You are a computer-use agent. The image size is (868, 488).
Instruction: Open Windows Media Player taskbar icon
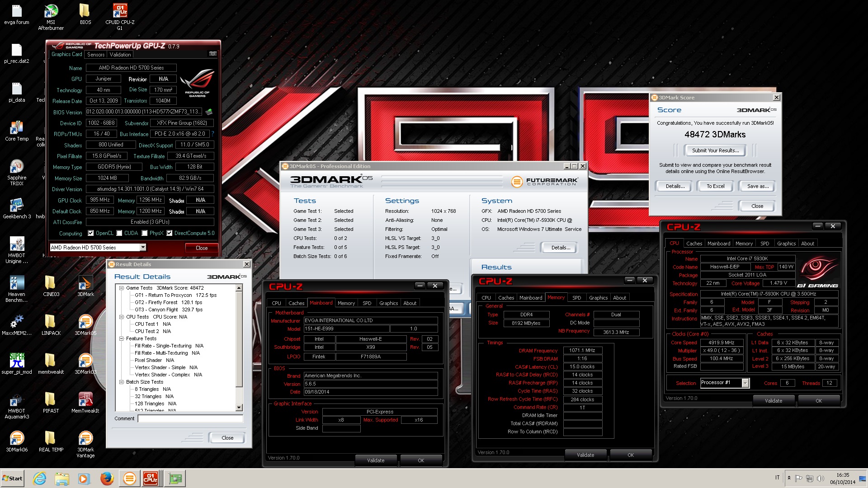point(84,478)
